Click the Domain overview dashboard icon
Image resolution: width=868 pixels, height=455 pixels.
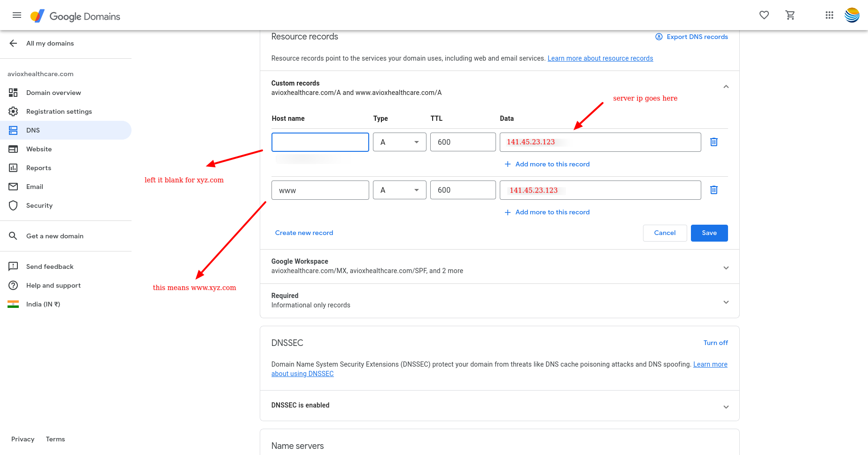[x=13, y=93]
